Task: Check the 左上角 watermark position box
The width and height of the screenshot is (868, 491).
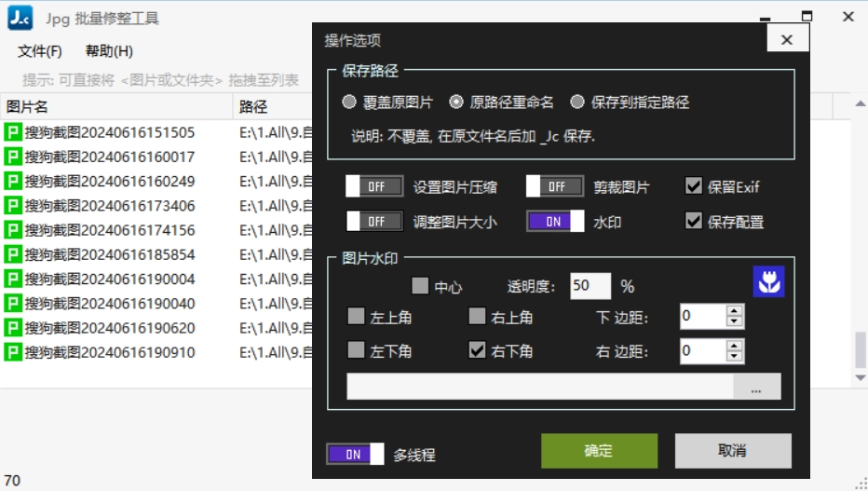Action: click(x=356, y=316)
